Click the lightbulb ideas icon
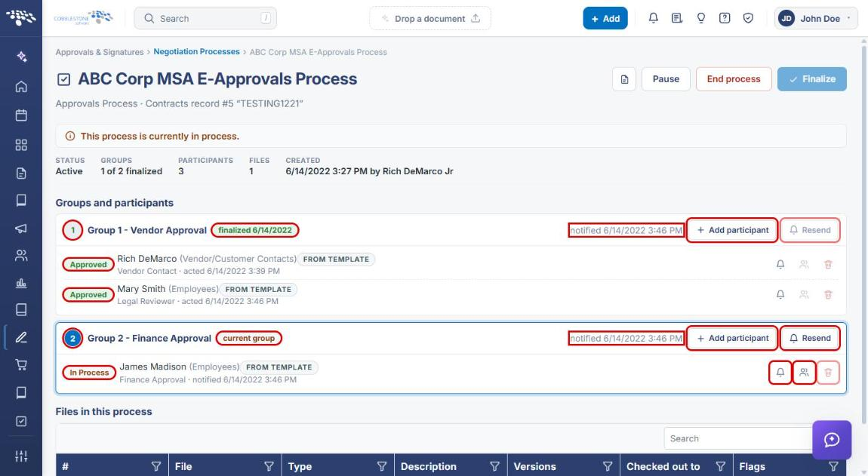 [x=701, y=18]
